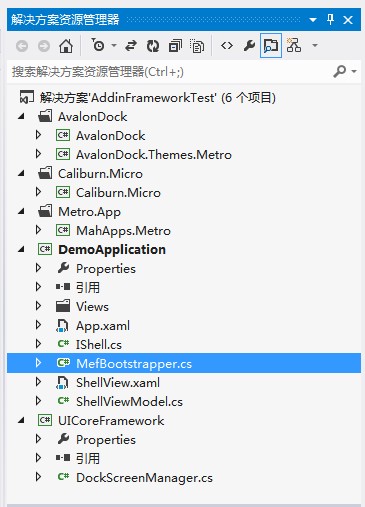Select the ShellViewModel.cs file
Screen dimensions: 365x507
(129, 402)
